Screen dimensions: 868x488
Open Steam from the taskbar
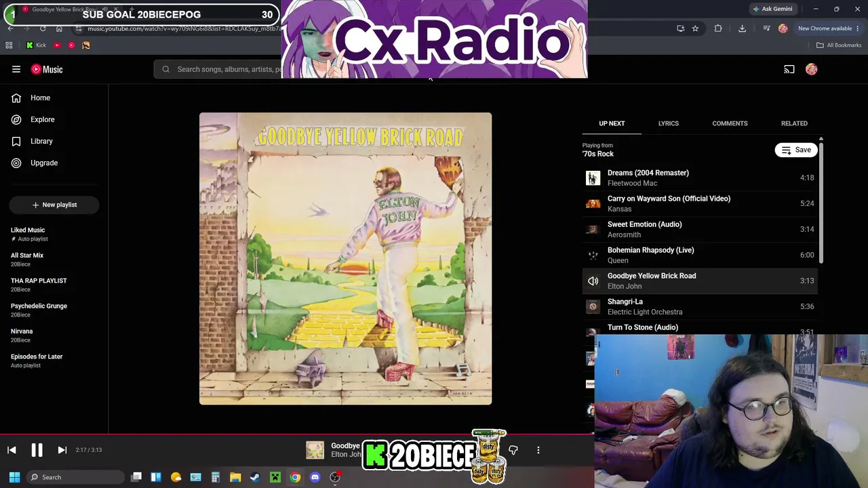(255, 477)
